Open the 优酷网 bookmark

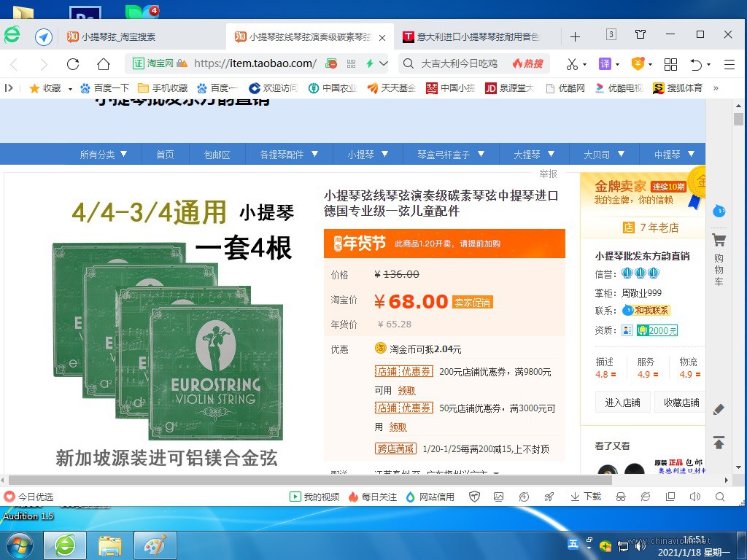coord(565,88)
